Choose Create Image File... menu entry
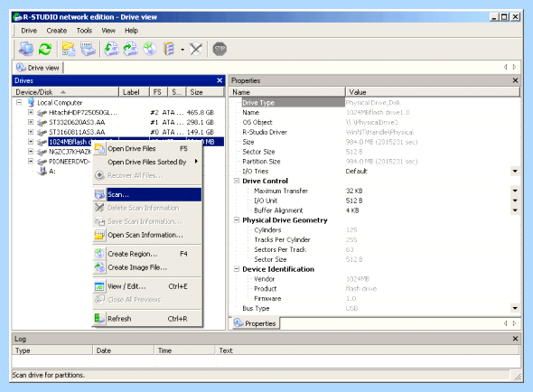Image resolution: width=533 pixels, height=392 pixels. [x=147, y=267]
